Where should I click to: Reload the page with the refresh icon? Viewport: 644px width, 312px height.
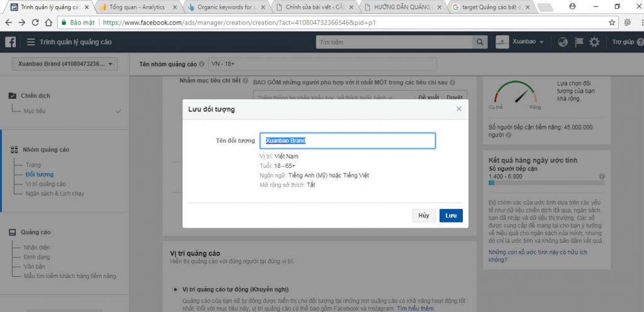(x=35, y=23)
